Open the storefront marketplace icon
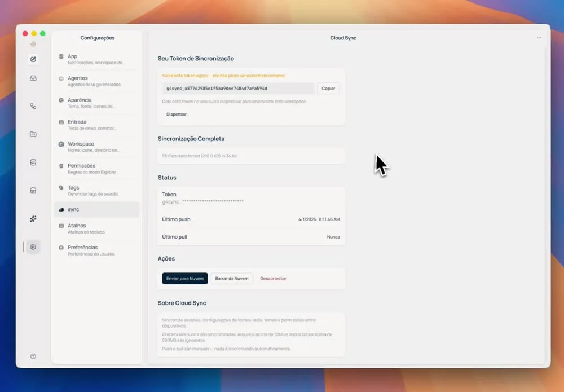 click(x=33, y=190)
